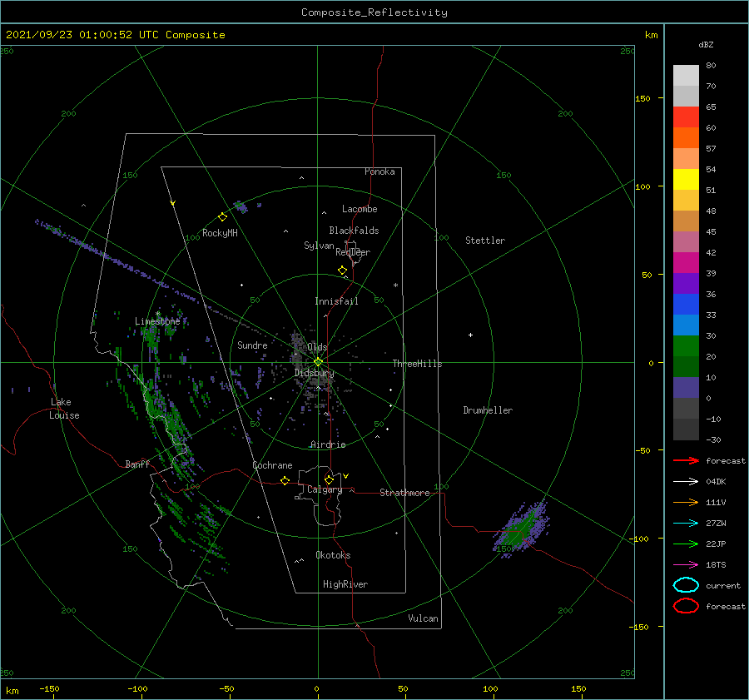Click the white plus marker east of ThreeHills
Image resolution: width=749 pixels, height=700 pixels.
470,335
